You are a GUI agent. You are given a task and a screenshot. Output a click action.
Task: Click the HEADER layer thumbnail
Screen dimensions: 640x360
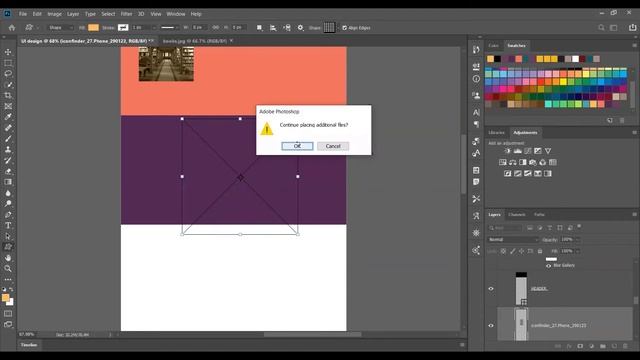point(521,289)
